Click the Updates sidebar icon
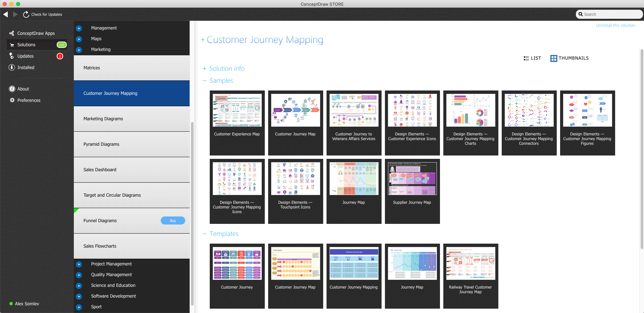The width and height of the screenshot is (644, 313). pos(12,56)
